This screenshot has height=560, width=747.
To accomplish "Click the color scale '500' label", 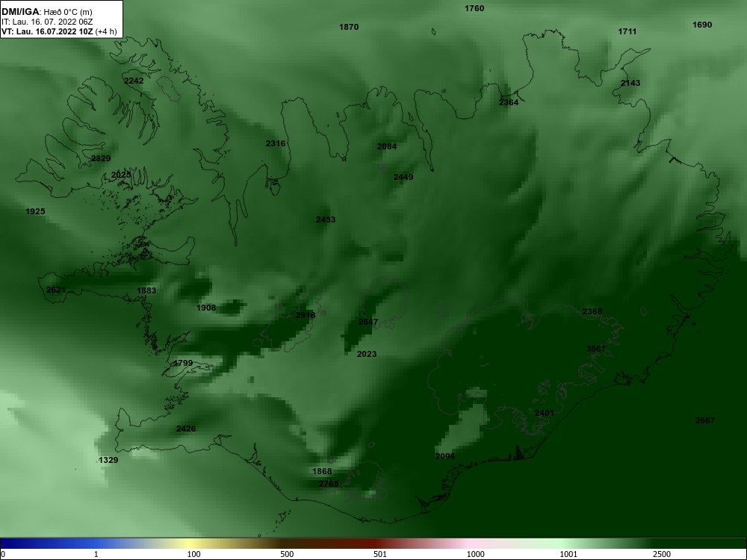I will [287, 554].
